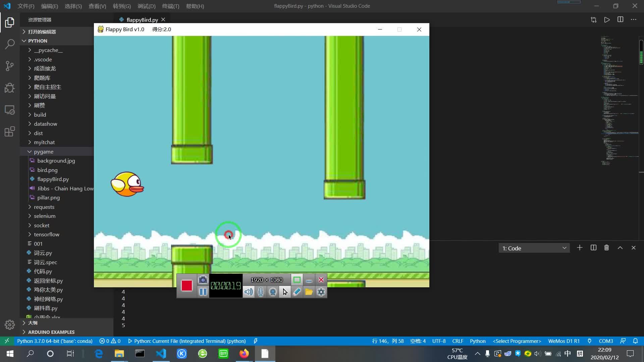Screen dimensions: 644x362
Task: Open pillar.png in the file tree
Action: tap(48, 197)
